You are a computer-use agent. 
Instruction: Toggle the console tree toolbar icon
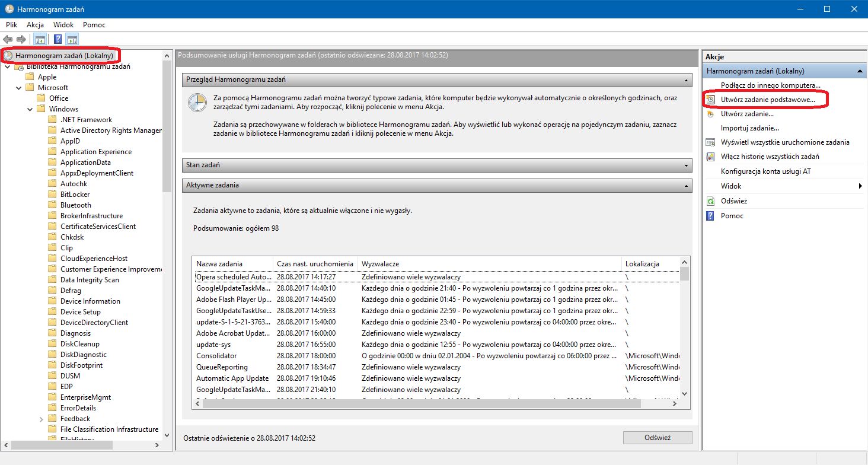click(x=40, y=40)
